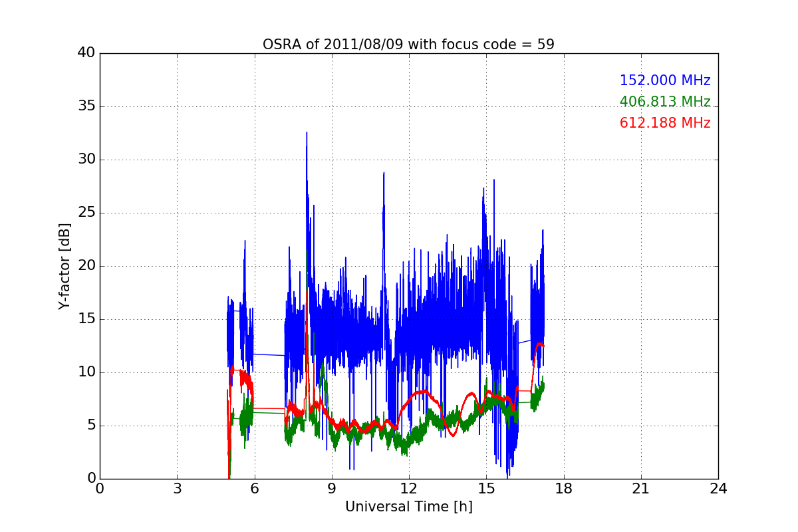The height and width of the screenshot is (532, 798).
Task: Click the y-axis tick label 35
Action: click(86, 106)
